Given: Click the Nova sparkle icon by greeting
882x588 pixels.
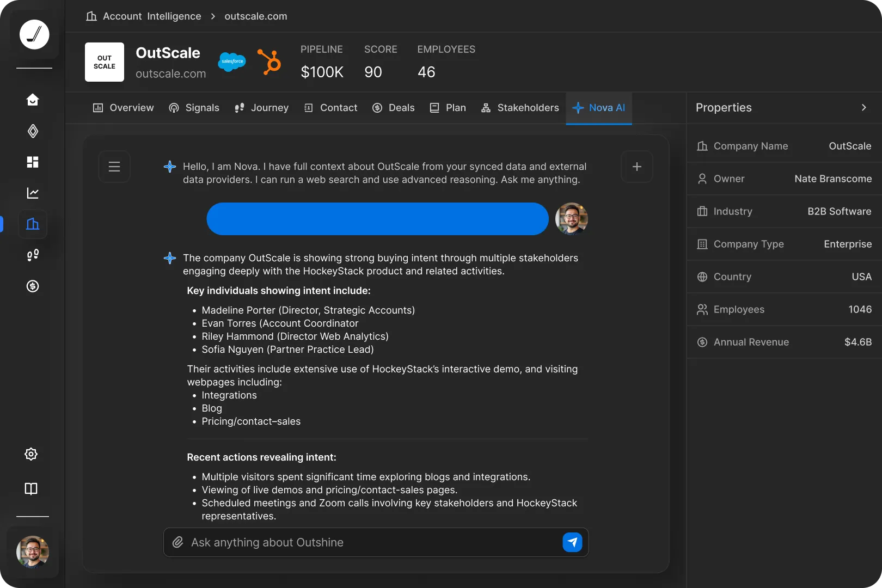Looking at the screenshot, I should 170,167.
